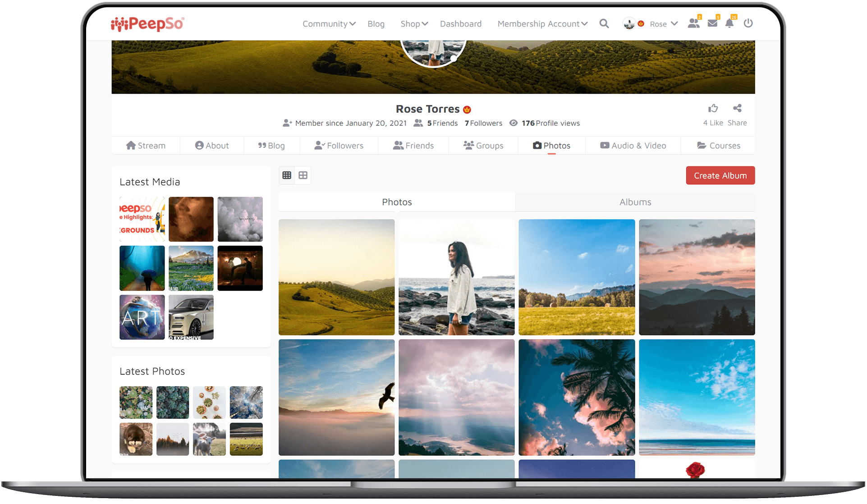The image size is (867, 504).
Task: Open the profile Blog tab
Action: pos(271,146)
